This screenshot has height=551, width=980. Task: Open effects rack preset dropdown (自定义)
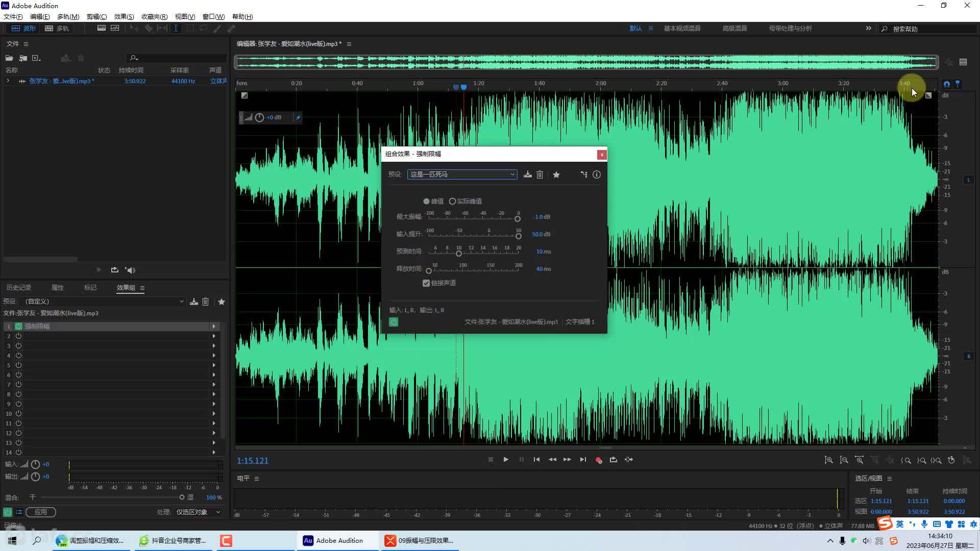104,302
